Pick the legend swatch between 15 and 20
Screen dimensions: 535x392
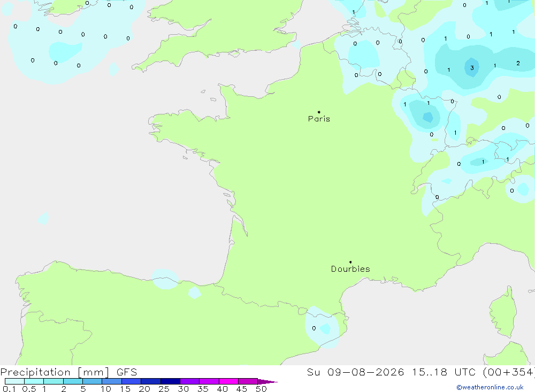pos(131,381)
